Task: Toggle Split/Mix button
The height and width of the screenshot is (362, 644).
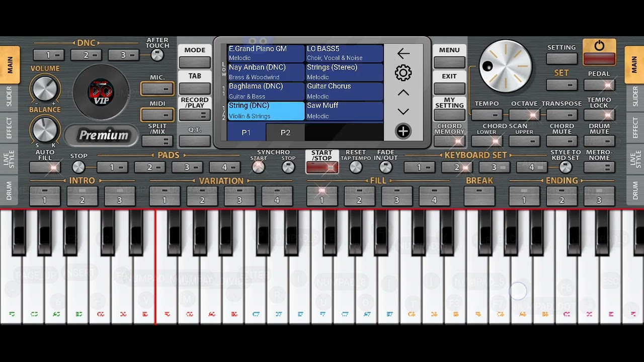Action: pyautogui.click(x=157, y=141)
